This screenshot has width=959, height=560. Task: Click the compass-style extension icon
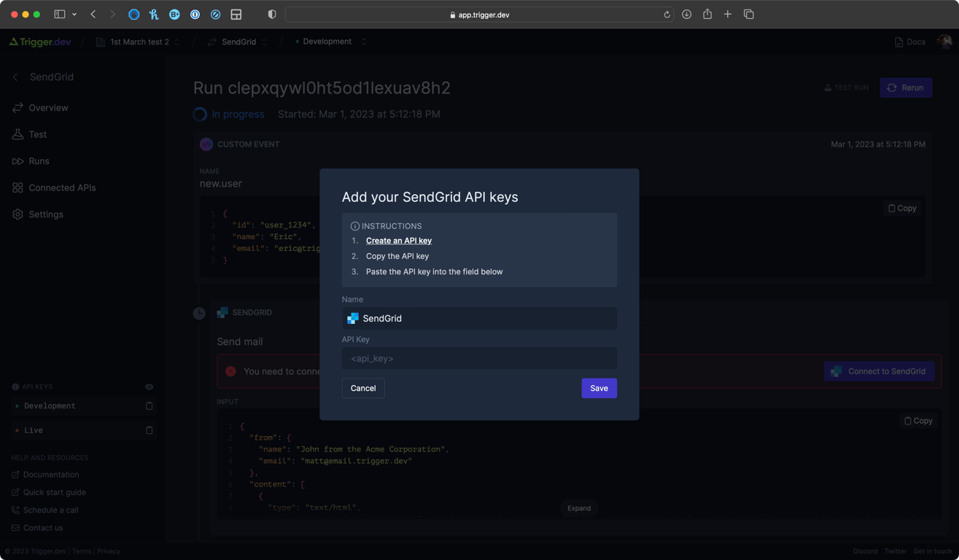[x=215, y=15]
